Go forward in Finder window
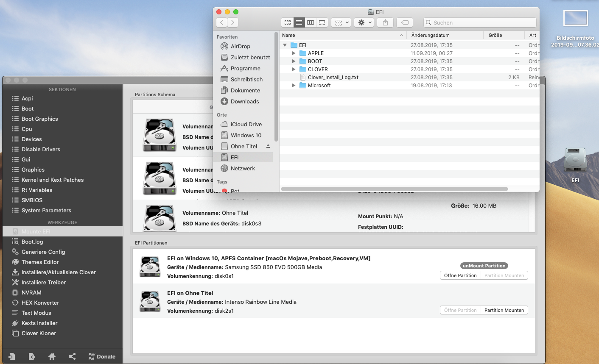 tap(233, 22)
